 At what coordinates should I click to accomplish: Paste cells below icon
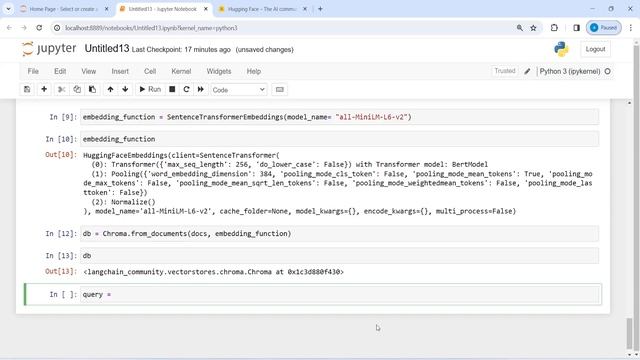[x=93, y=89]
